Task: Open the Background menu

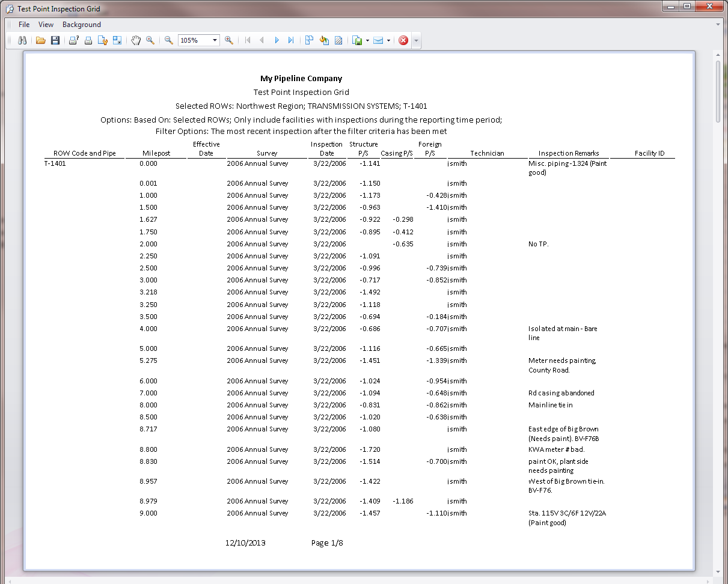Action: tap(82, 25)
